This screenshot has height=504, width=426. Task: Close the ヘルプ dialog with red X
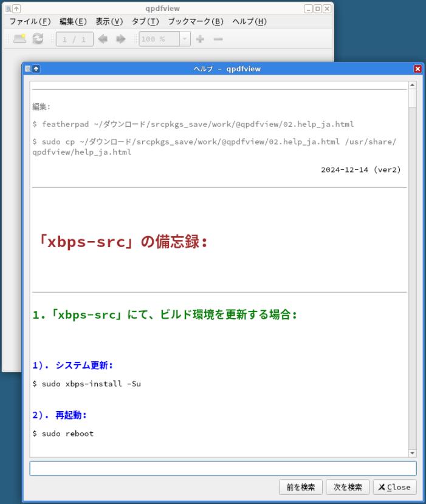point(417,69)
